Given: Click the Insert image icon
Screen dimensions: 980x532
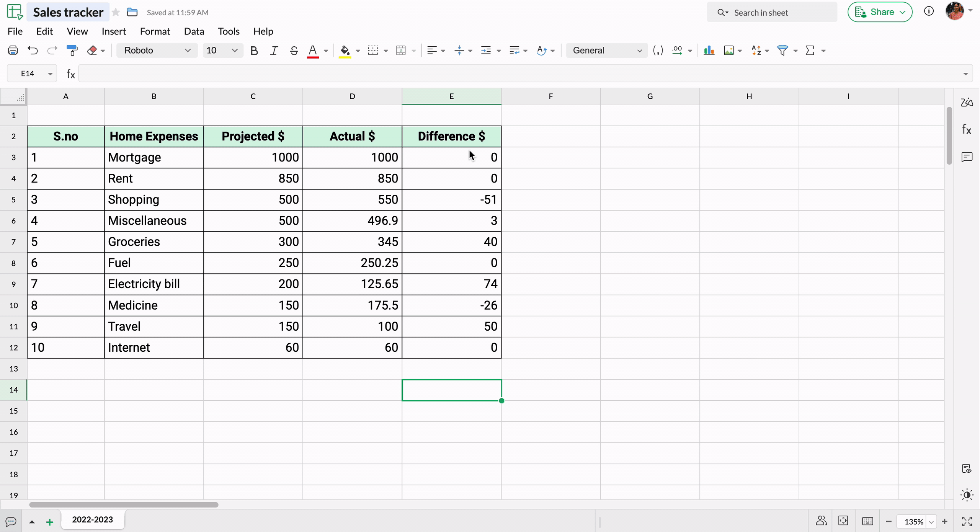Looking at the screenshot, I should [728, 51].
